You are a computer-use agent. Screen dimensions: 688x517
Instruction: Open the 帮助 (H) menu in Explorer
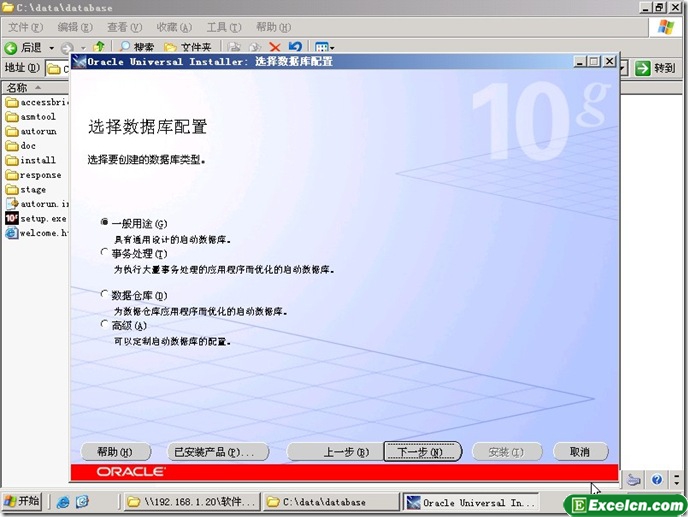point(273,27)
